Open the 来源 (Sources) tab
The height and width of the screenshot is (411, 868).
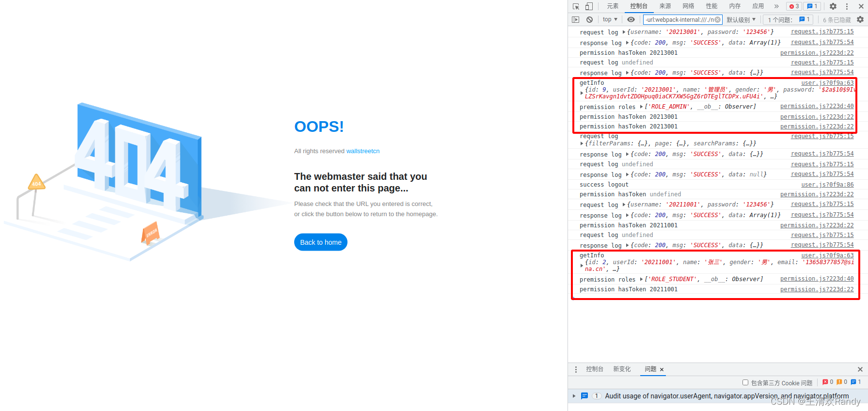pyautogui.click(x=665, y=6)
